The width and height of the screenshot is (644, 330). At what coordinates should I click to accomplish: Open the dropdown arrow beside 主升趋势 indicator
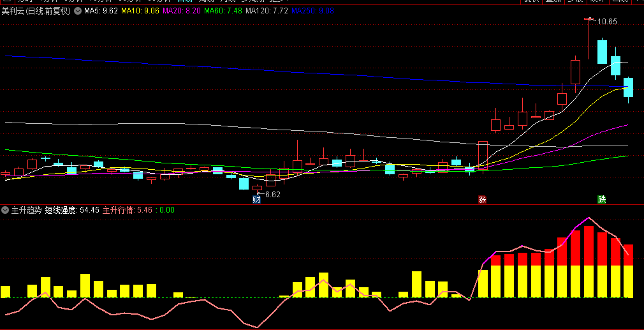pyautogui.click(x=5, y=210)
